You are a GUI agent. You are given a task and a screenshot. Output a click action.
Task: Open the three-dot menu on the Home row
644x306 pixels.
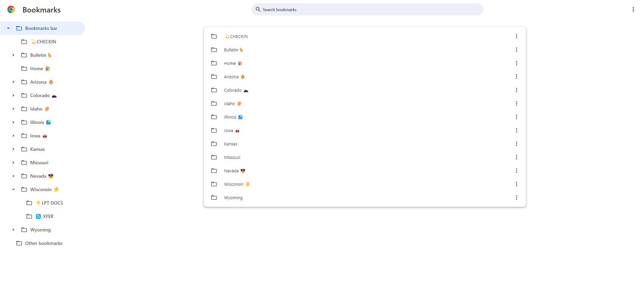click(517, 63)
